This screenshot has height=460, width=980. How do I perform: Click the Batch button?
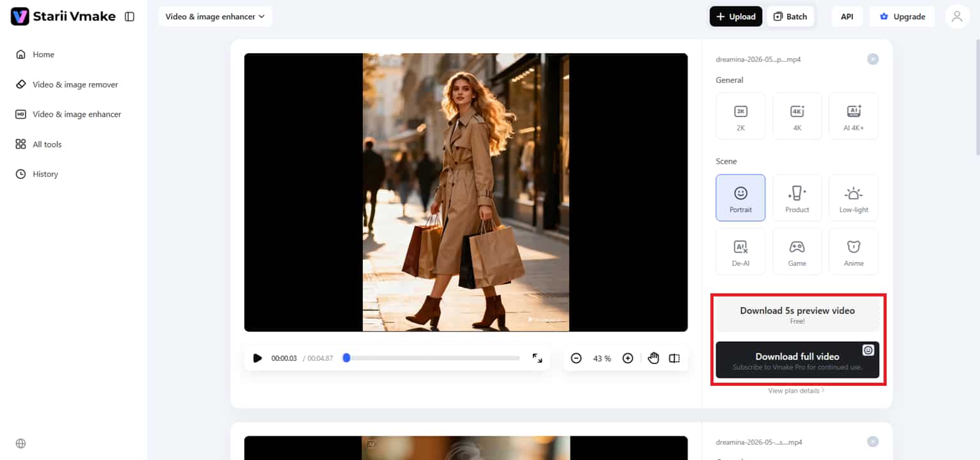[790, 17]
